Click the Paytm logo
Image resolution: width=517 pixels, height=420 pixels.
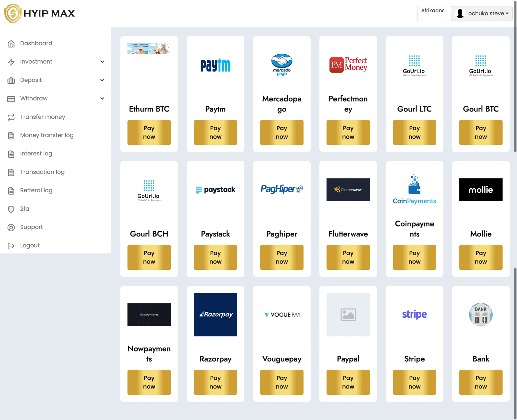coord(215,65)
